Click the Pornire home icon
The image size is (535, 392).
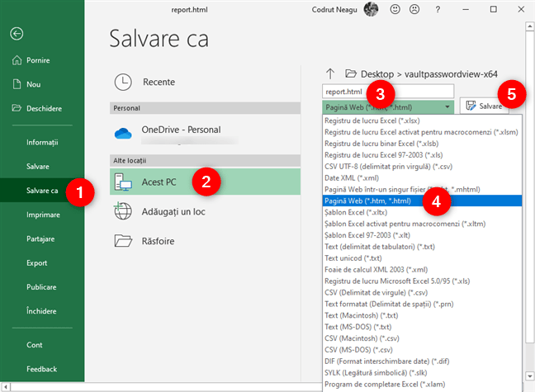17,60
